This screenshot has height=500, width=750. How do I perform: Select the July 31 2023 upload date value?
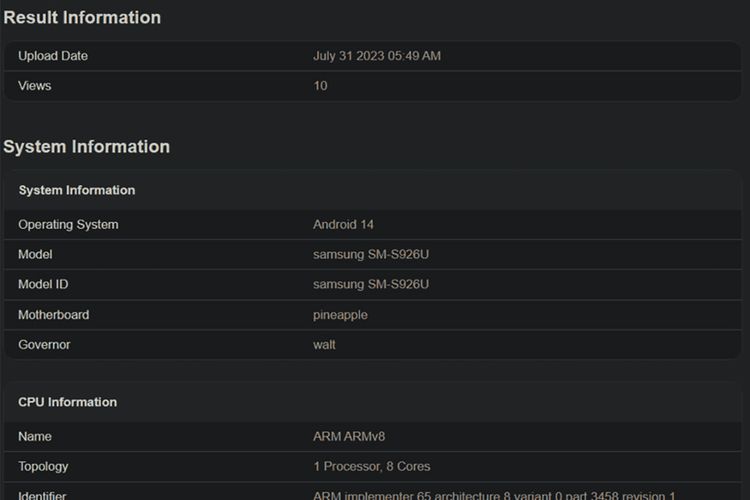coord(377,56)
